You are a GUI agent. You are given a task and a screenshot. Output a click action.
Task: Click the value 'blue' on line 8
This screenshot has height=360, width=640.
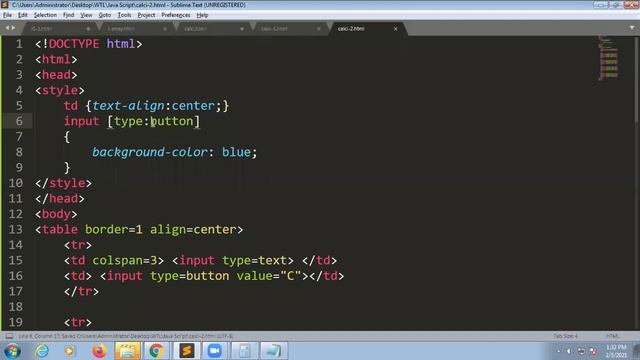pyautogui.click(x=236, y=152)
